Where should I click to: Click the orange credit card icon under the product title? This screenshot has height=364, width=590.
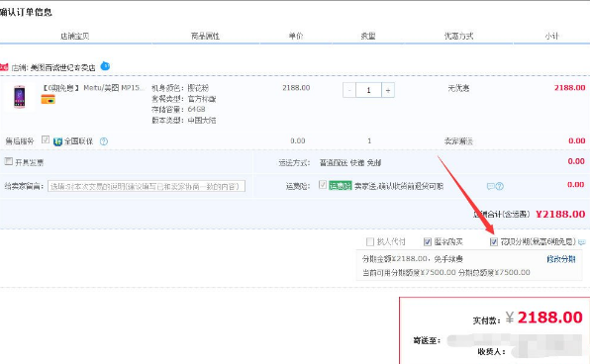(x=49, y=100)
